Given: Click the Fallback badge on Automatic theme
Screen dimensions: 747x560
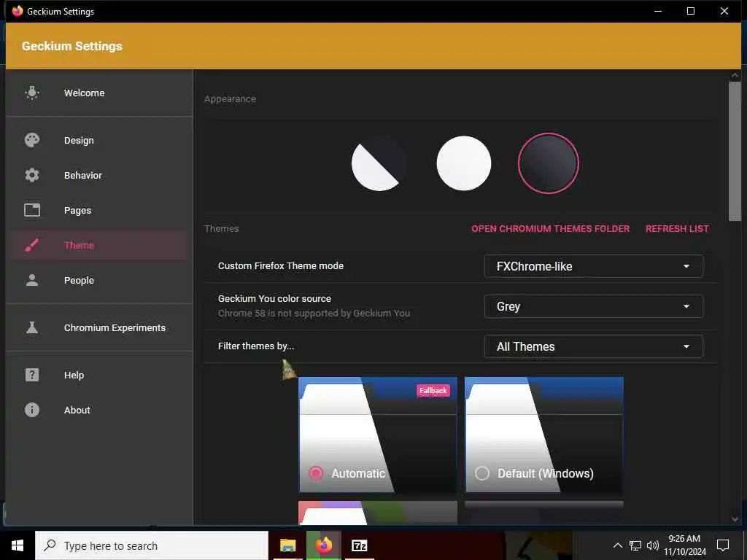Looking at the screenshot, I should tap(433, 391).
